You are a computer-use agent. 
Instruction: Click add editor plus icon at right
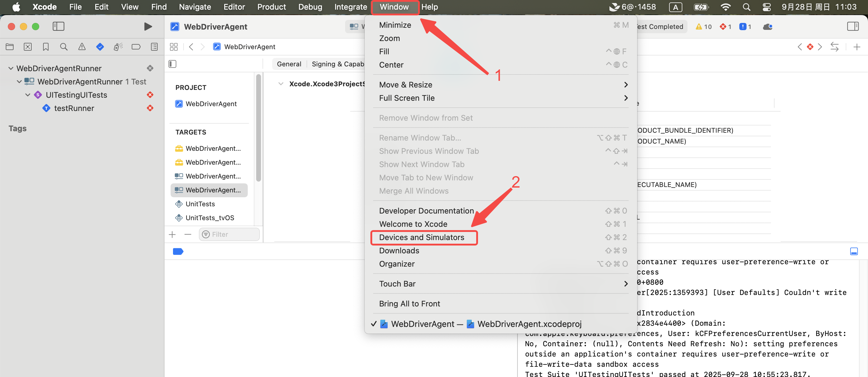(857, 47)
